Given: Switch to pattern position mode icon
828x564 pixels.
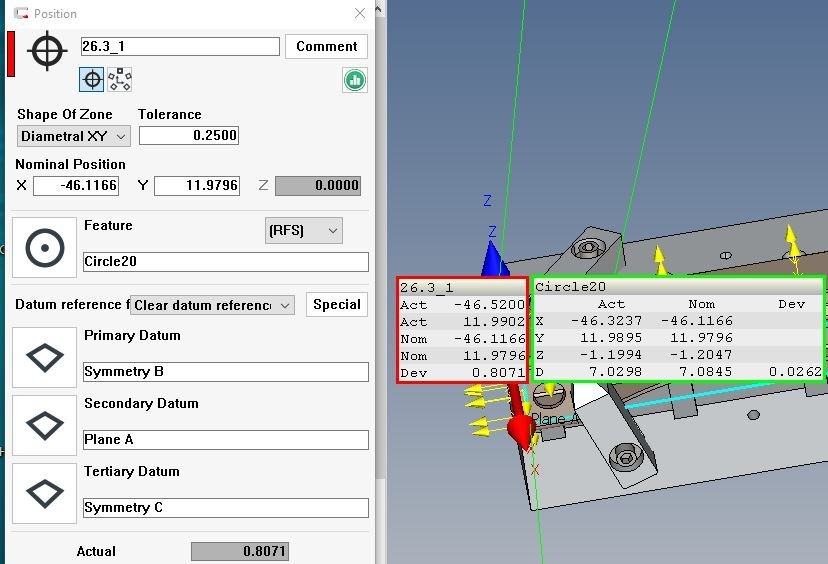Looking at the screenshot, I should click(x=120, y=79).
